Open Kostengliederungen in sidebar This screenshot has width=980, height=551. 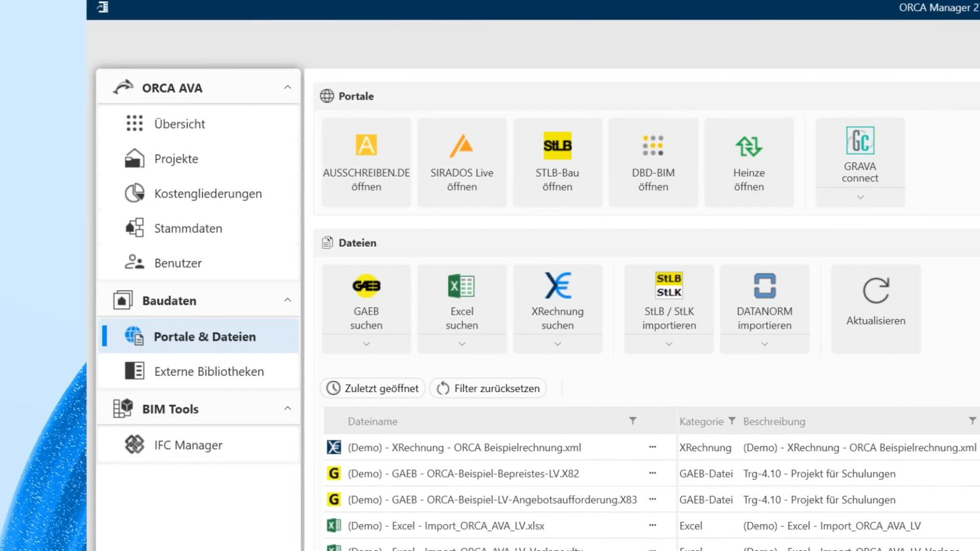pyautogui.click(x=198, y=194)
